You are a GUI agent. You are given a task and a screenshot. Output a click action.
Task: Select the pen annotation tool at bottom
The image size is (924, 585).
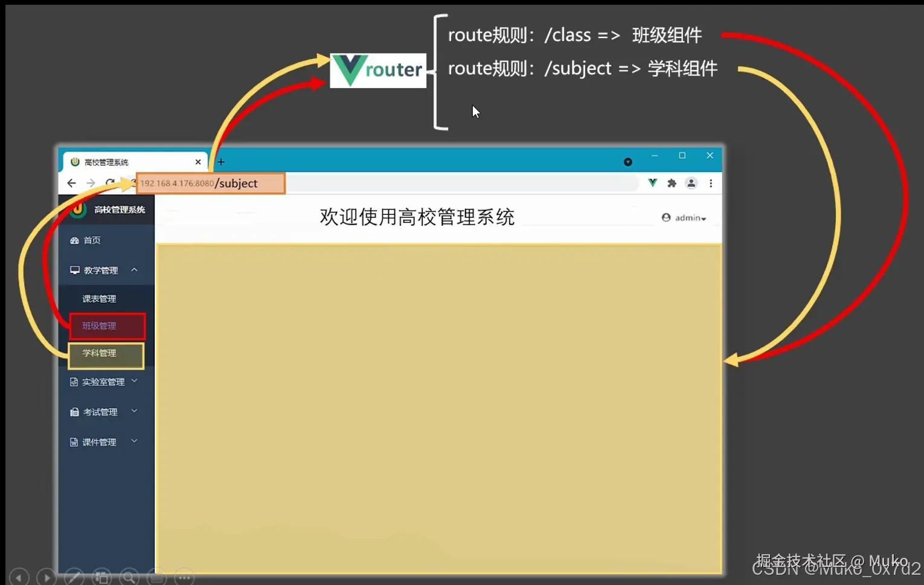click(x=74, y=578)
